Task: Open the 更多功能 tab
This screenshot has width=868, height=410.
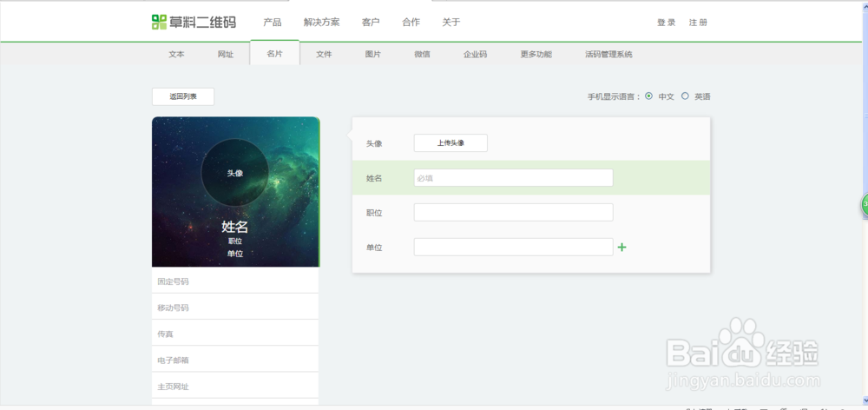Action: pos(536,55)
